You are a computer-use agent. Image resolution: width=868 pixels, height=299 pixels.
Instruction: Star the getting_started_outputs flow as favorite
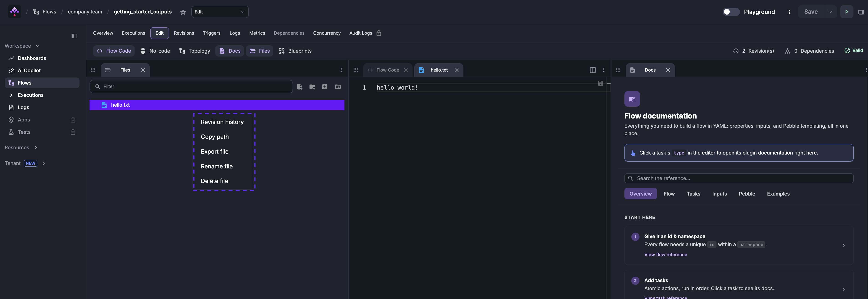coord(183,12)
